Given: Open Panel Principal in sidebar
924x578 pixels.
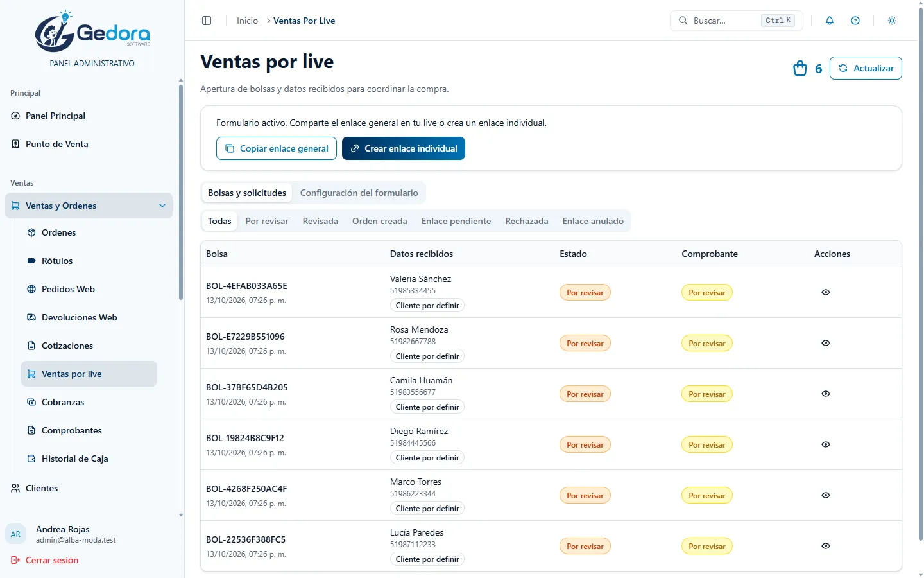Looking at the screenshot, I should pos(89,116).
